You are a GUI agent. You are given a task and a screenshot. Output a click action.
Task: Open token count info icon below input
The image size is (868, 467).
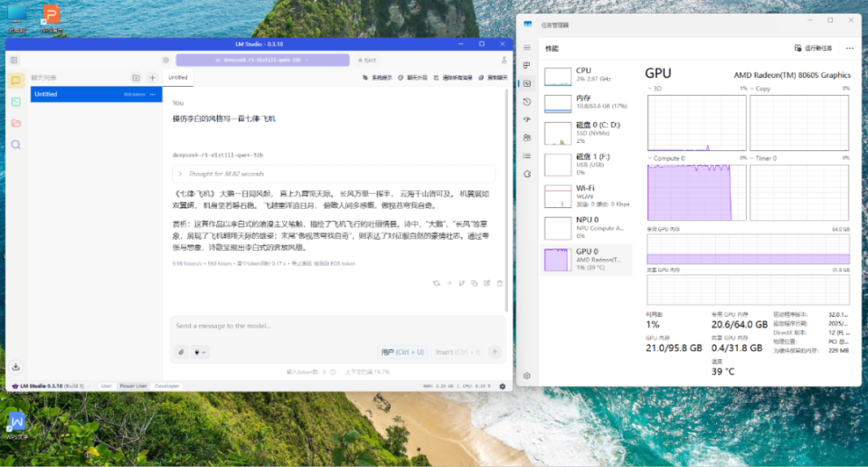[x=333, y=372]
